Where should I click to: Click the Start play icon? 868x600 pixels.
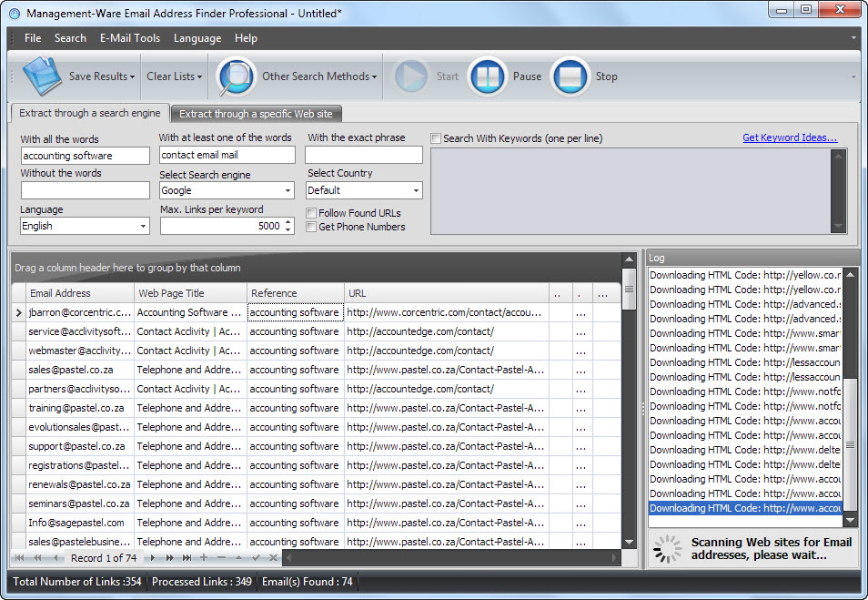point(410,76)
